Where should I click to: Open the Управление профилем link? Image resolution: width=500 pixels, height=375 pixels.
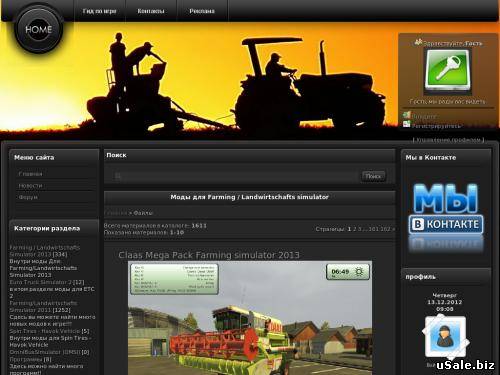[x=448, y=140]
